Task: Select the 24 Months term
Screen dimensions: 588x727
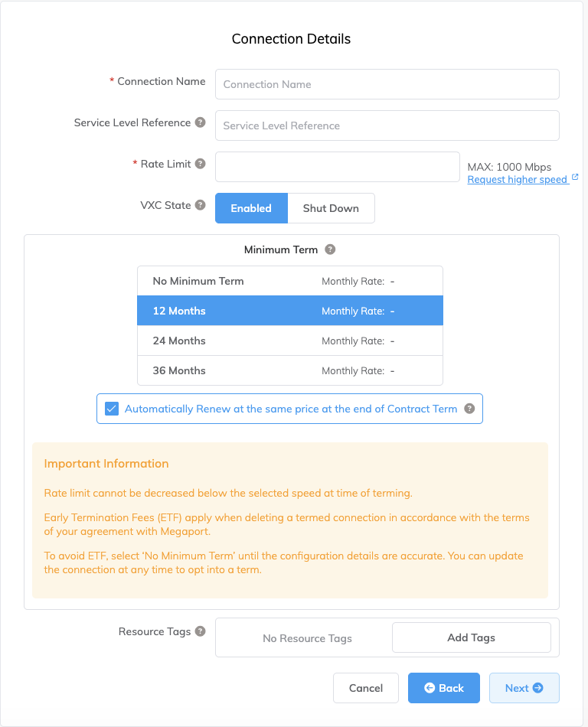Action: 290,341
